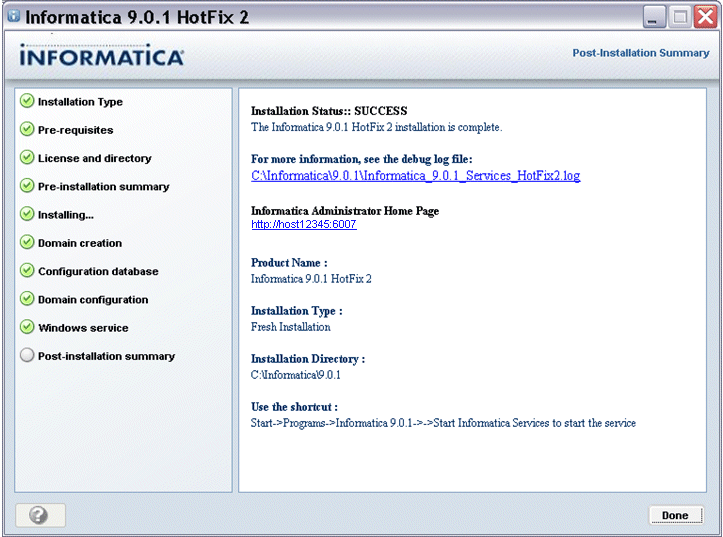Viewport: 723px width, 537px height.
Task: Click the Informatica Administrator Home Page heading
Action: pyautogui.click(x=345, y=211)
